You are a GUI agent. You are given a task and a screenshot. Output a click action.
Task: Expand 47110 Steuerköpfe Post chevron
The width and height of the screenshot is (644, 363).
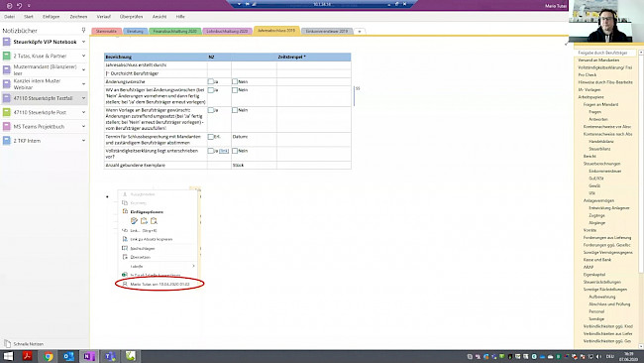83,112
